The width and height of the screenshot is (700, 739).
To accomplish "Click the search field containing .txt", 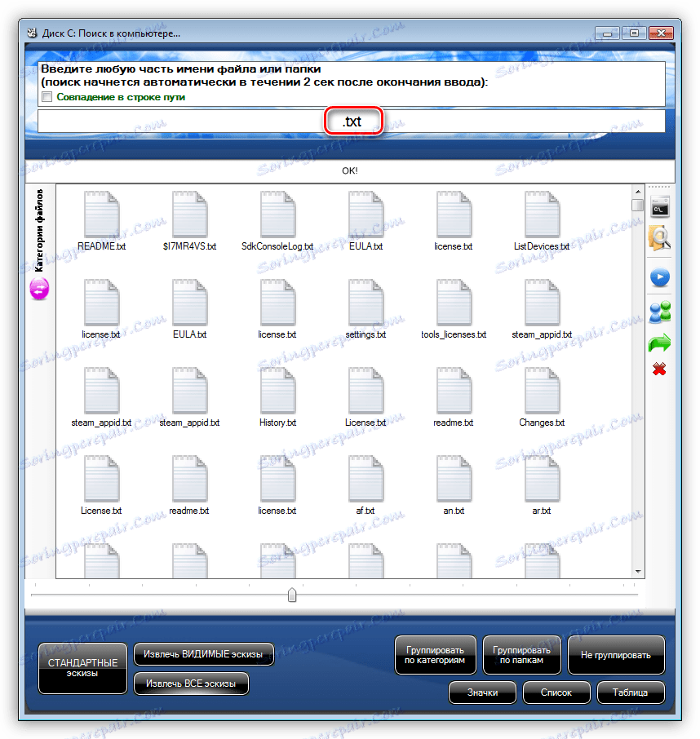I will (351, 122).
